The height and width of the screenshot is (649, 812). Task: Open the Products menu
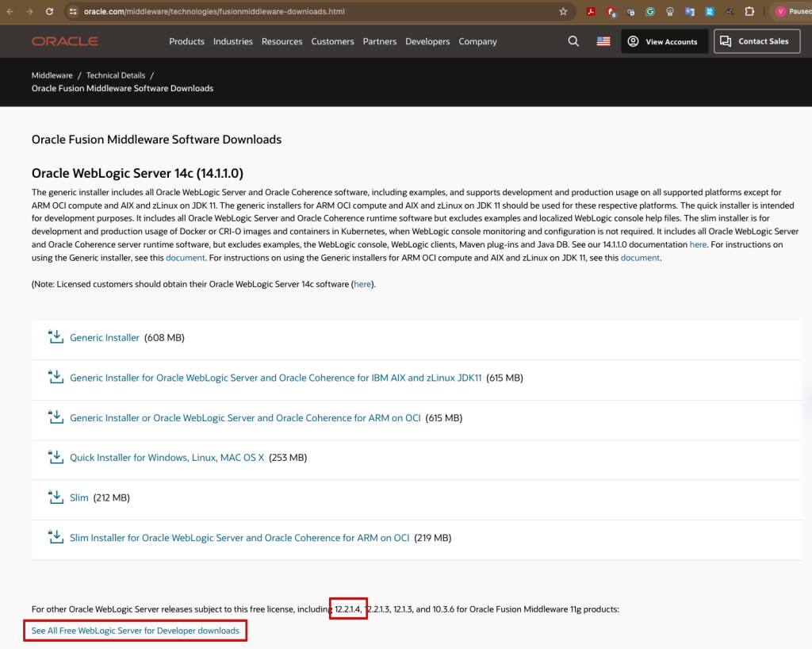point(186,41)
